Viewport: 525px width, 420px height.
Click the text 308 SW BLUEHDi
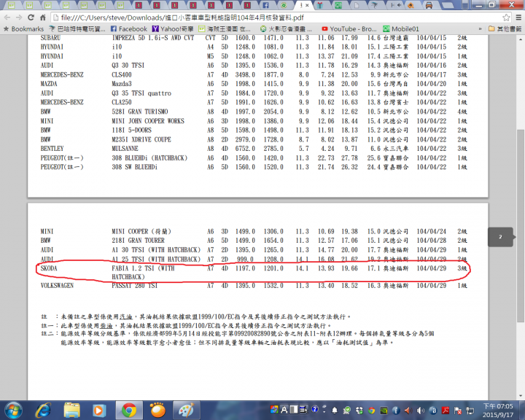(135, 167)
